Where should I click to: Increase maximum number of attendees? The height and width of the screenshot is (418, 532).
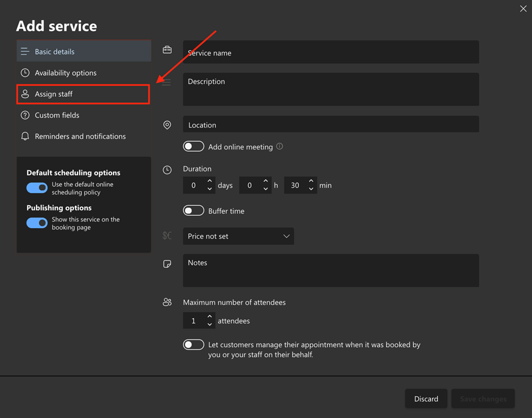[x=210, y=316]
